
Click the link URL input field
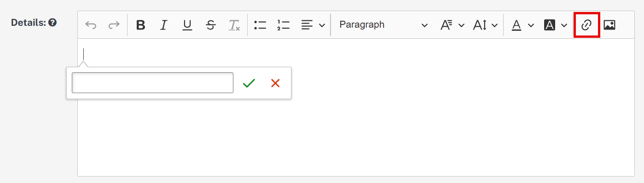click(152, 83)
